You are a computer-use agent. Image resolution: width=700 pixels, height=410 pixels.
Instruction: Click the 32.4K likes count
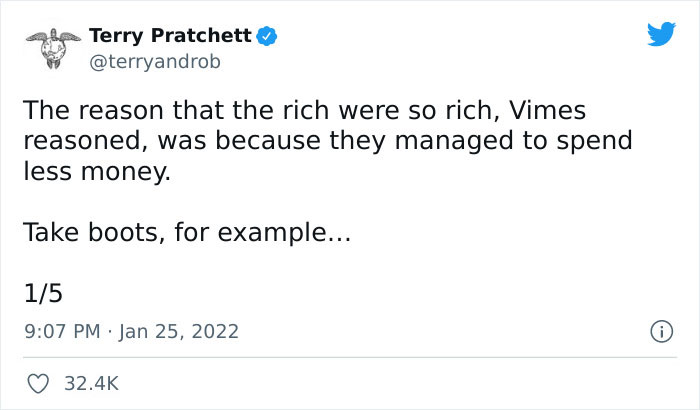tap(92, 383)
